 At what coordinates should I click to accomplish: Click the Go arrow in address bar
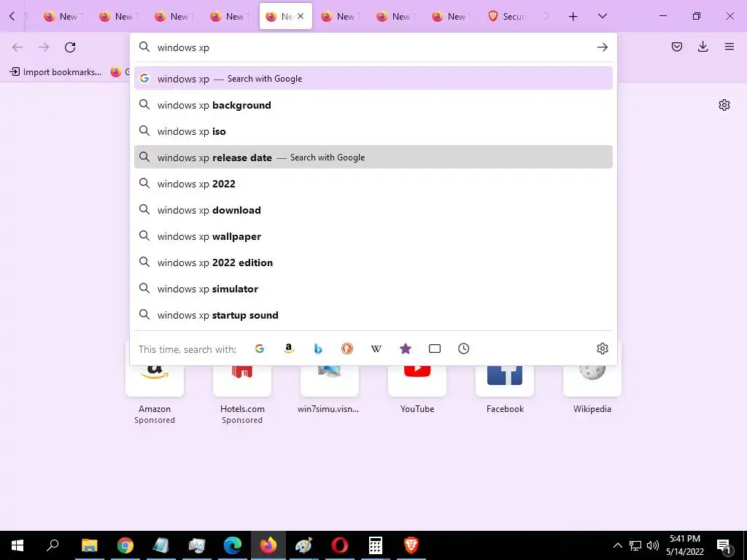(x=602, y=47)
